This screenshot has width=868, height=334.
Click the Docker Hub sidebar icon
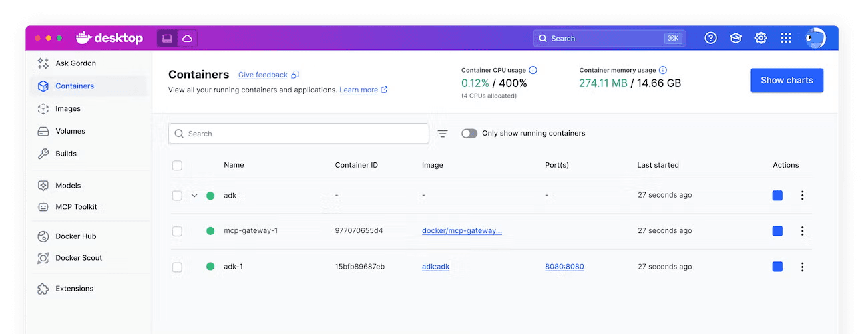point(43,236)
